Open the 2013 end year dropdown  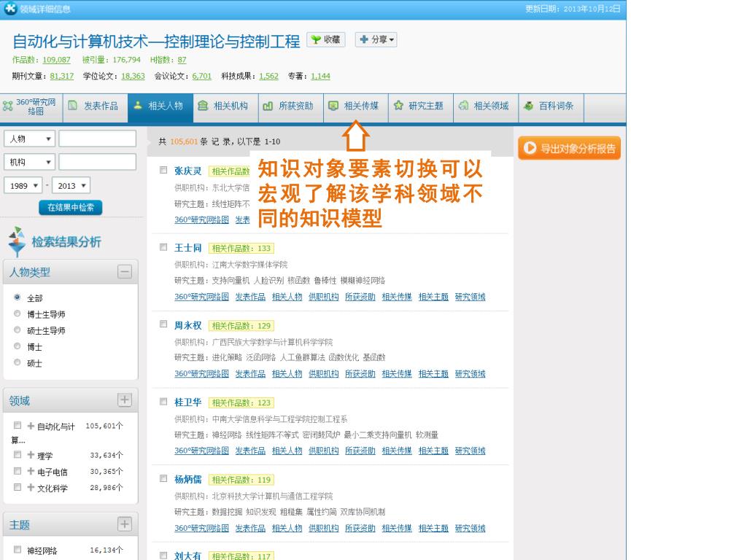click(71, 185)
